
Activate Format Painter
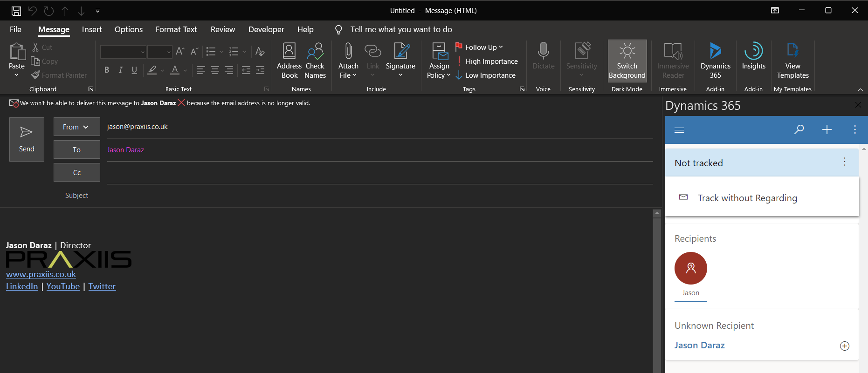tap(59, 75)
